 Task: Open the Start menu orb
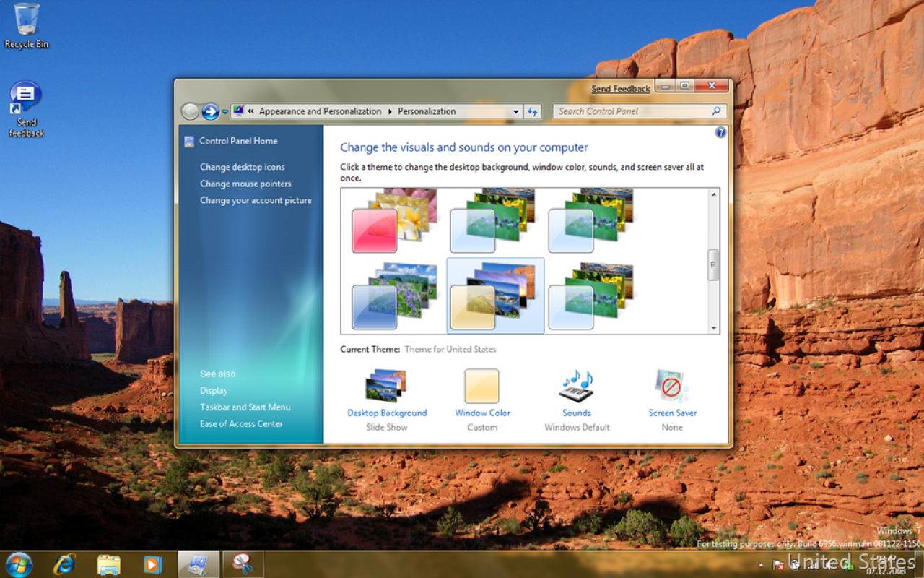click(x=19, y=564)
